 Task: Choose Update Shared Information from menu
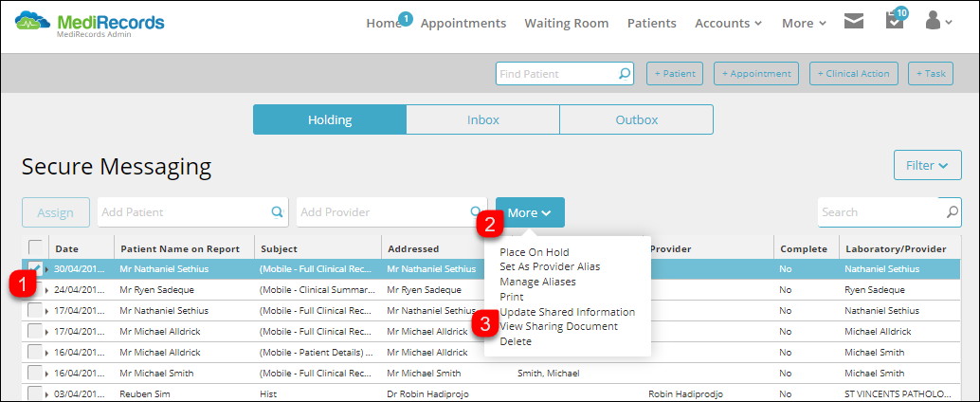click(x=567, y=311)
